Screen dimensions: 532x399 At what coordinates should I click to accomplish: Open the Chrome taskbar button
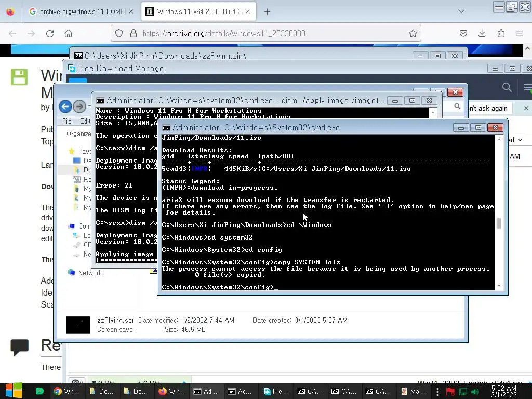point(66,391)
